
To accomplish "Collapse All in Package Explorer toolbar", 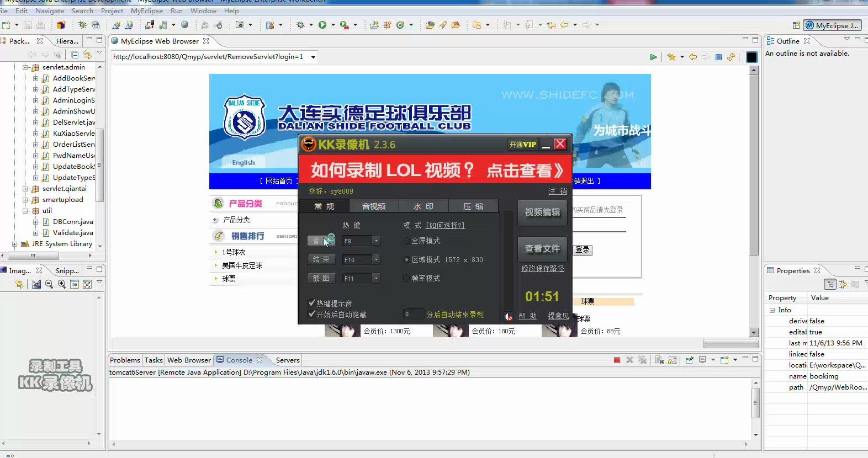I will pos(75,54).
